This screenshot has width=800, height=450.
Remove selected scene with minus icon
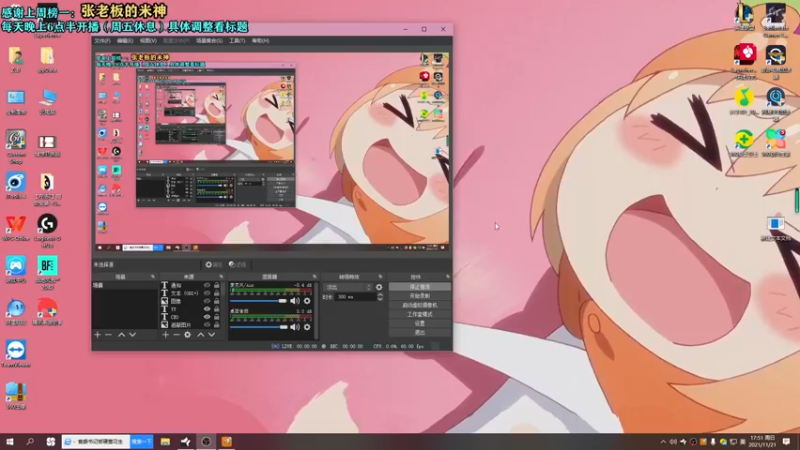[x=108, y=335]
